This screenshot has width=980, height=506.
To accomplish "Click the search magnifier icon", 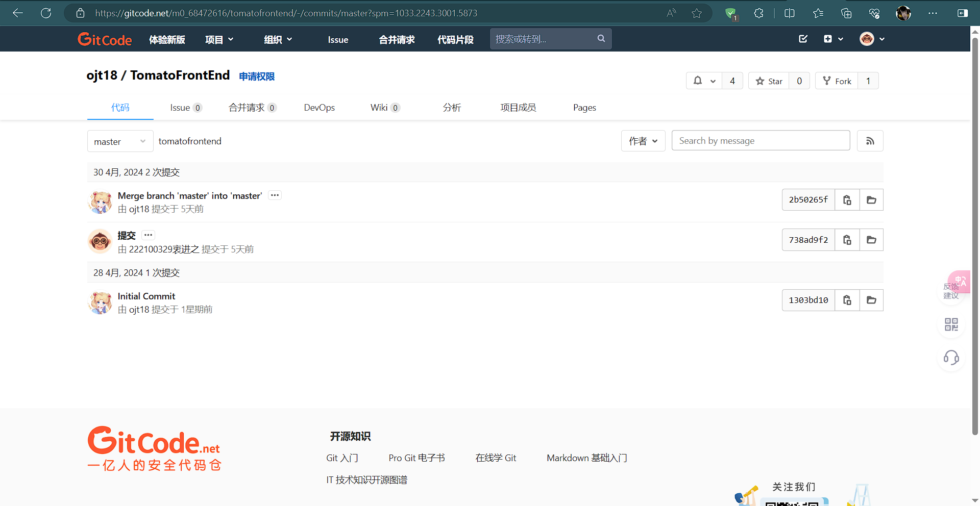I will coord(601,38).
